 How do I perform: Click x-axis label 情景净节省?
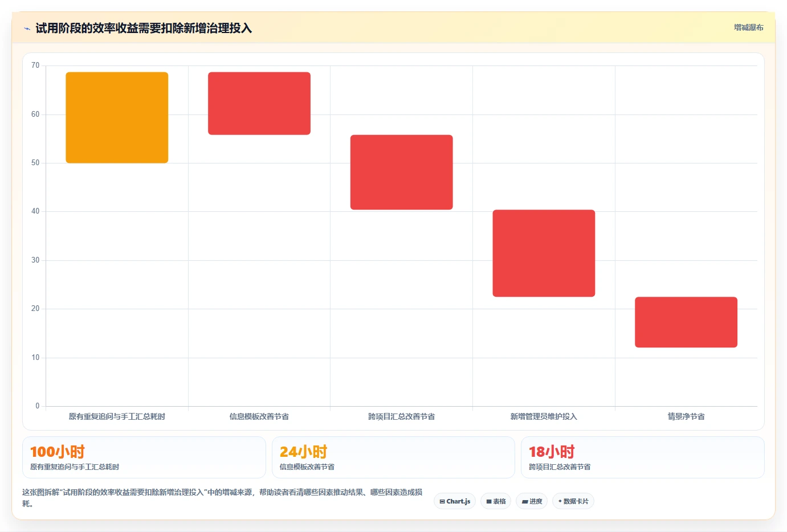[686, 416]
